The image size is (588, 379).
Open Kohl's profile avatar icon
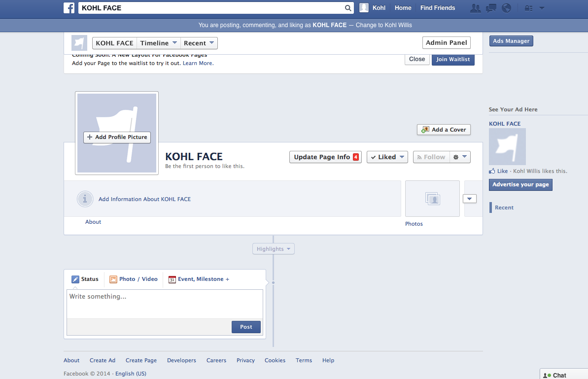pyautogui.click(x=364, y=8)
